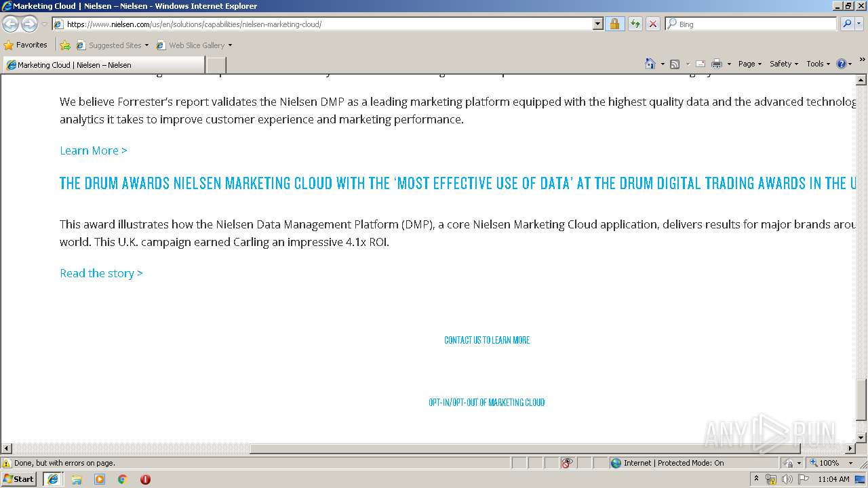
Task: Open the Safety menu
Action: 784,64
